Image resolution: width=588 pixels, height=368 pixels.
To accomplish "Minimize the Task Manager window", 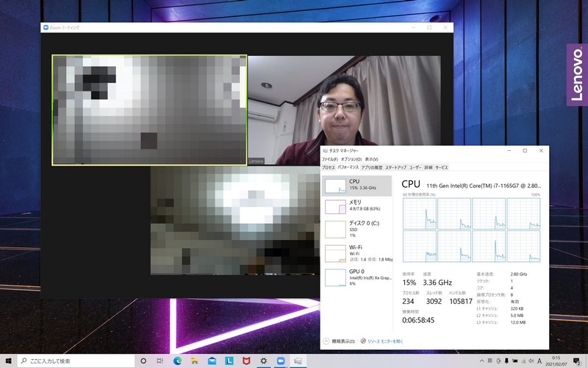I will coord(509,151).
